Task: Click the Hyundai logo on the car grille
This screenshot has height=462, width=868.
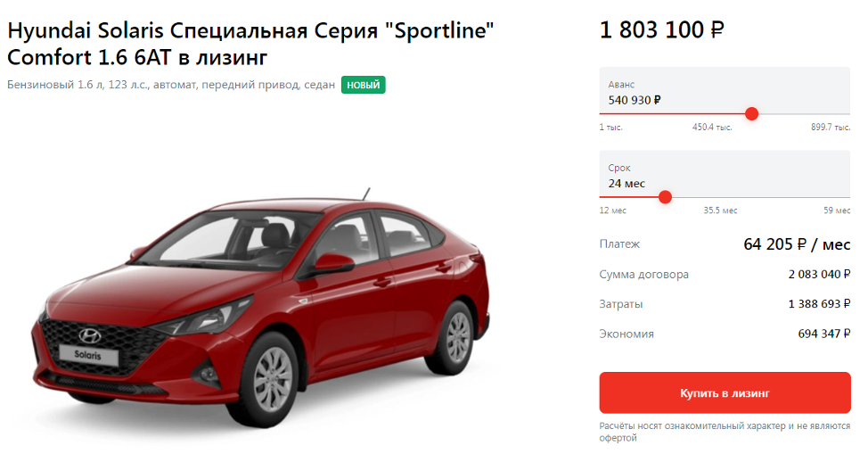Action: tap(90, 335)
